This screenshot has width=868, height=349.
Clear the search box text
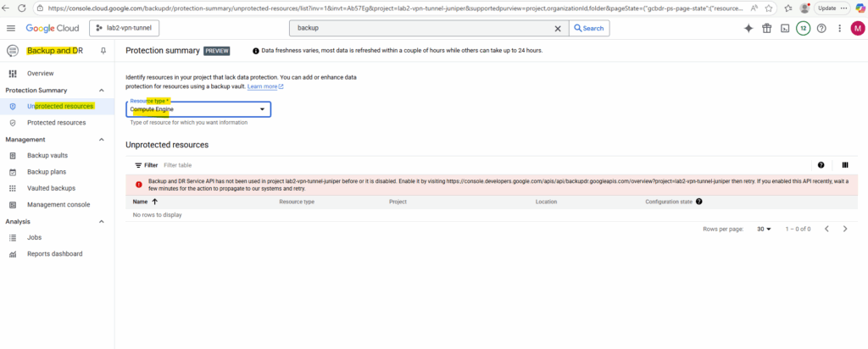point(557,28)
